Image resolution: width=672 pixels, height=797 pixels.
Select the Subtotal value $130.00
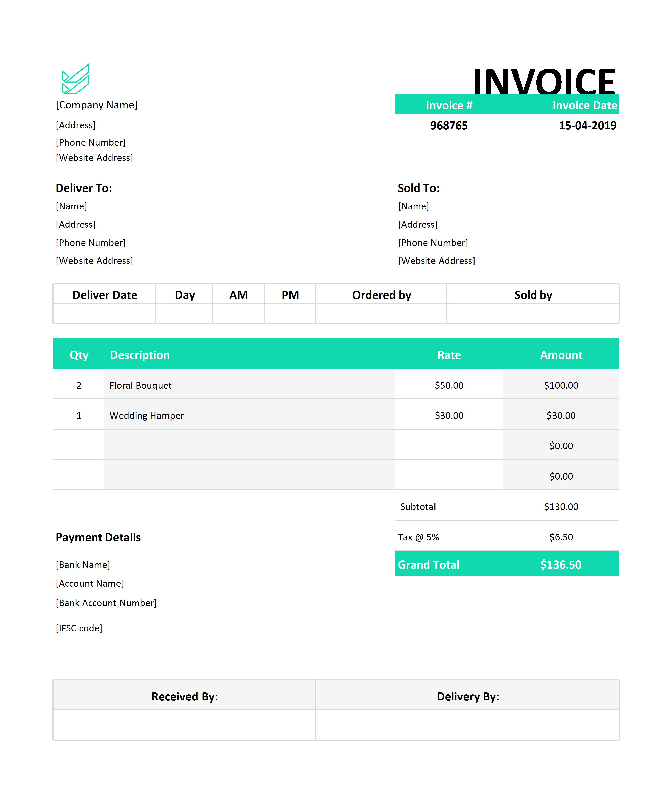(x=561, y=506)
